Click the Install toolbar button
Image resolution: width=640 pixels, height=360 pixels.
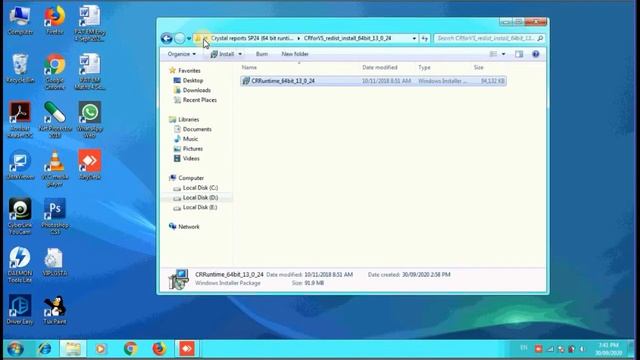[x=222, y=54]
